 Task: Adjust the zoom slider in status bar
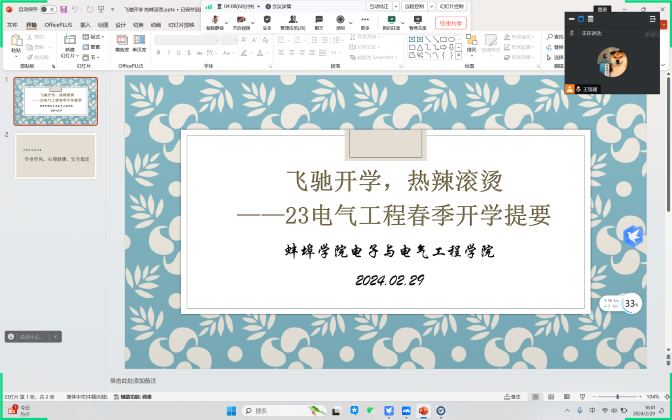coord(617,397)
